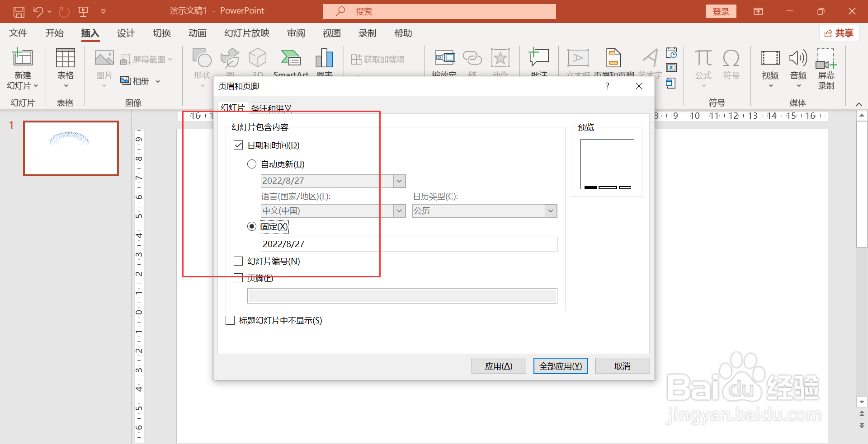This screenshot has width=868, height=444.
Task: Collapse the ribbon with chevron
Action: pos(859,104)
